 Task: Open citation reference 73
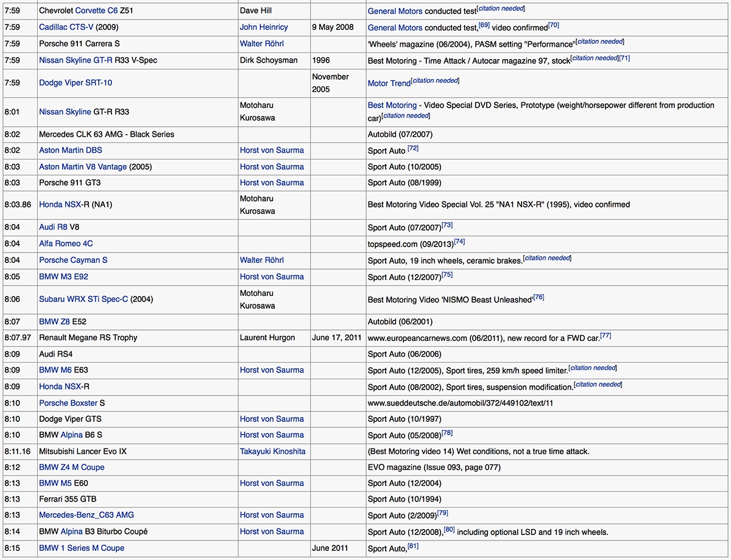(x=447, y=225)
